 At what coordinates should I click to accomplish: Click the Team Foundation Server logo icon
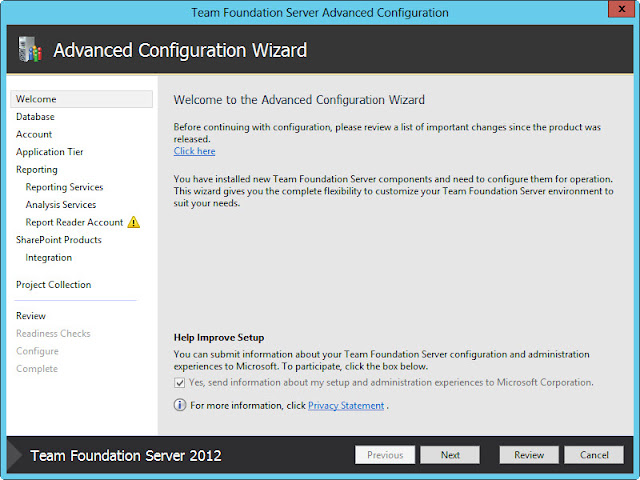point(30,49)
